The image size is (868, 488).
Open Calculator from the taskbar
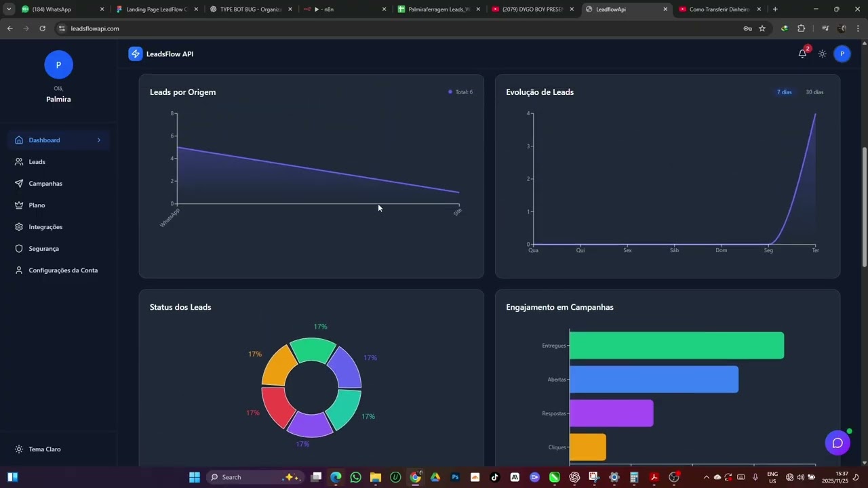tap(634, 477)
